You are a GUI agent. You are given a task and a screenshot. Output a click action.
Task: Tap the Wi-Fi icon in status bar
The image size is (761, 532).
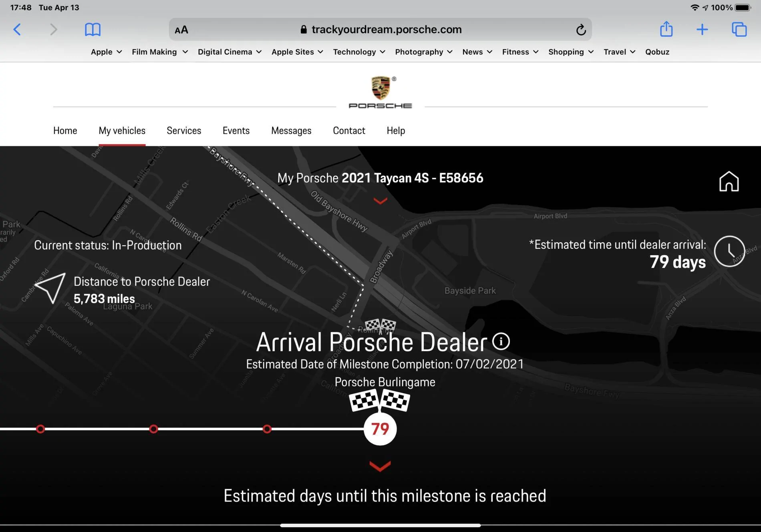pyautogui.click(x=695, y=8)
